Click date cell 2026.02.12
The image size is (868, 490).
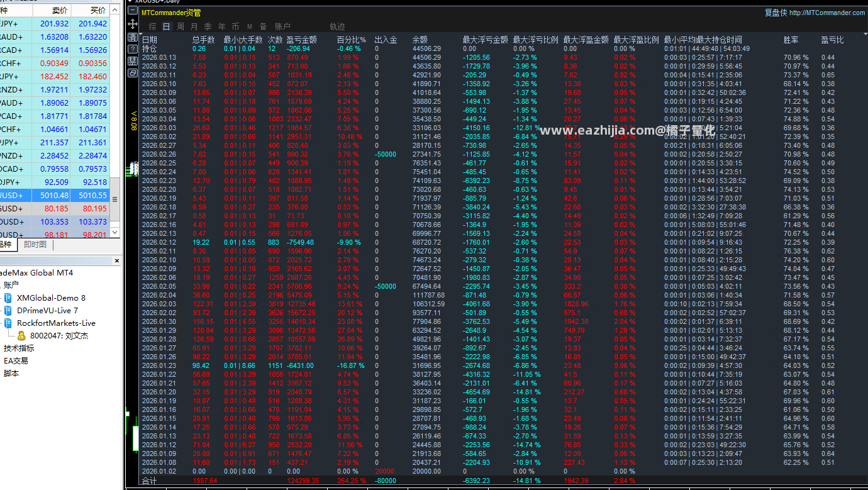pyautogui.click(x=159, y=242)
